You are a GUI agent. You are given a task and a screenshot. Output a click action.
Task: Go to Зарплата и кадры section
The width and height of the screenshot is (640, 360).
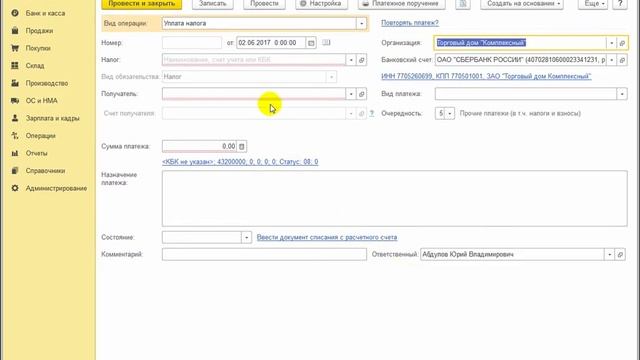(x=53, y=118)
